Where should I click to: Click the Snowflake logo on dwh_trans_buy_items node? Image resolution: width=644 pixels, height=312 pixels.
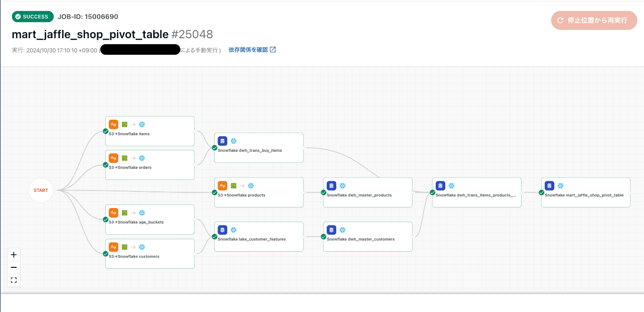(233, 141)
